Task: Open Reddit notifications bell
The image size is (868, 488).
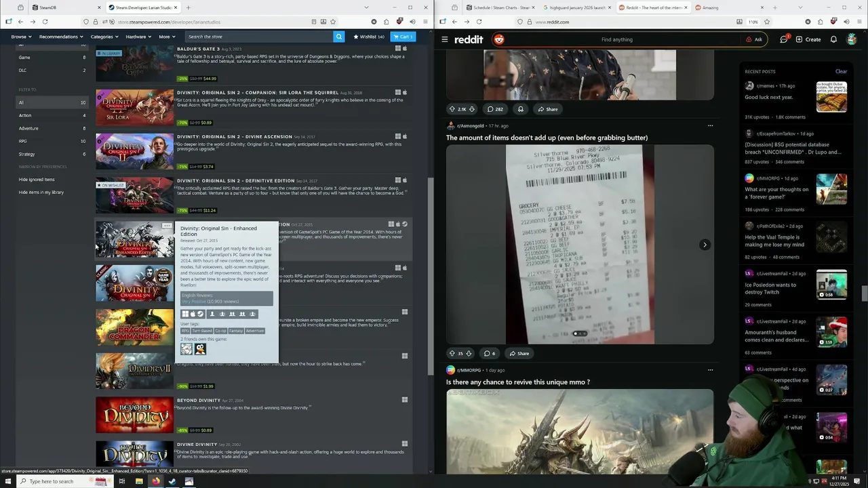Action: tap(833, 39)
